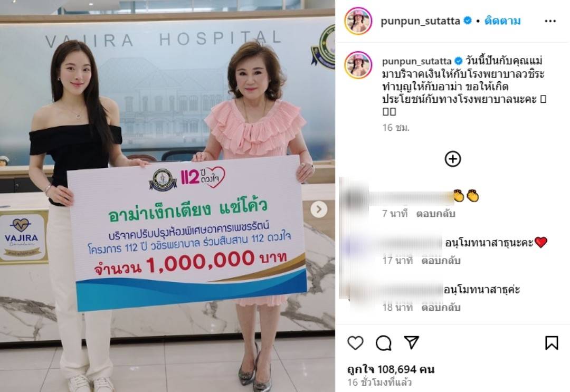Image resolution: width=570 pixels, height=392 pixels.
Task: Open the punpun_sutatta username in the caption
Action: (416, 61)
